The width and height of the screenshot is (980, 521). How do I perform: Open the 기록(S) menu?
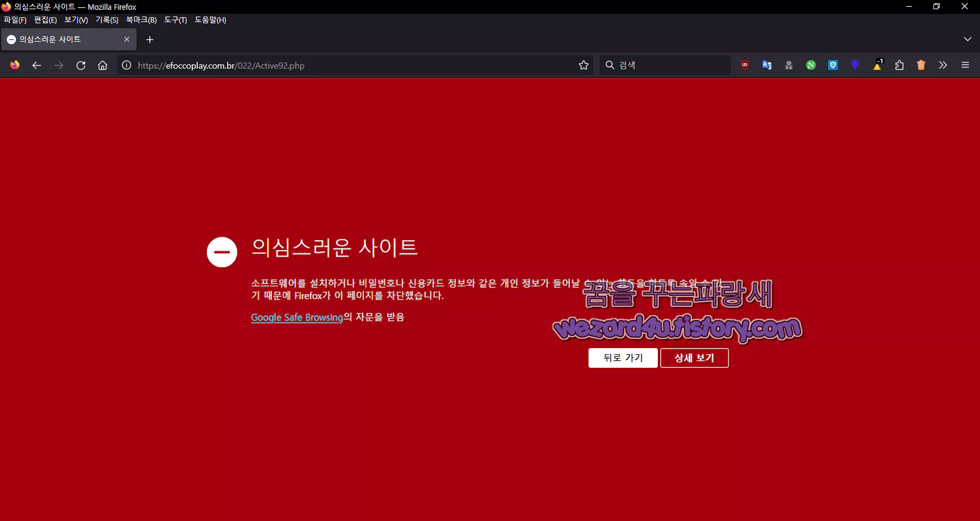107,20
